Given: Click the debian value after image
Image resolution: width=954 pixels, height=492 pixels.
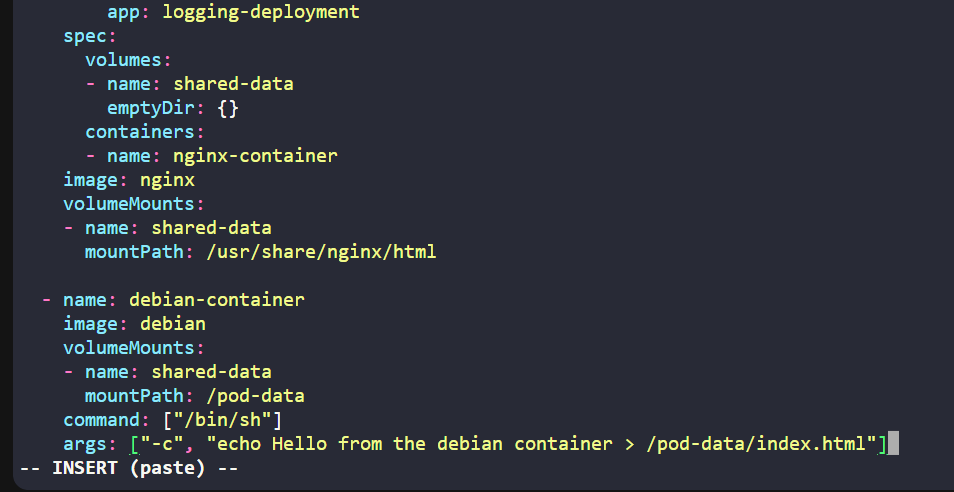Looking at the screenshot, I should coord(173,323).
